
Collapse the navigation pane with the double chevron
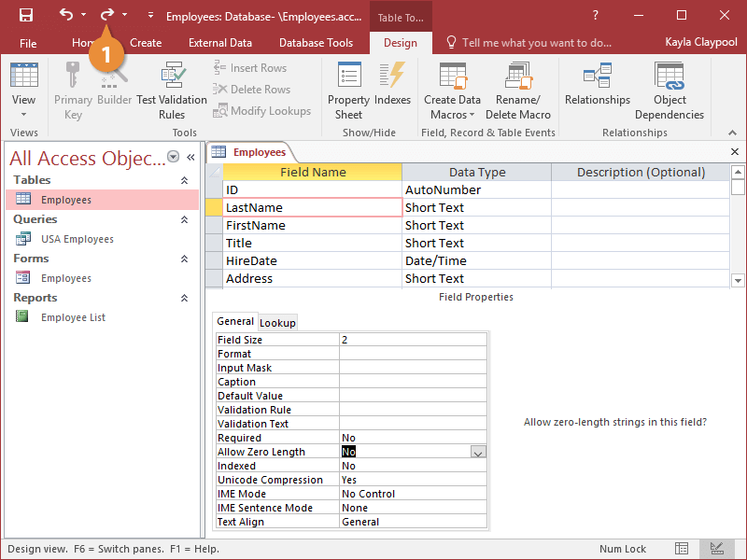[191, 158]
